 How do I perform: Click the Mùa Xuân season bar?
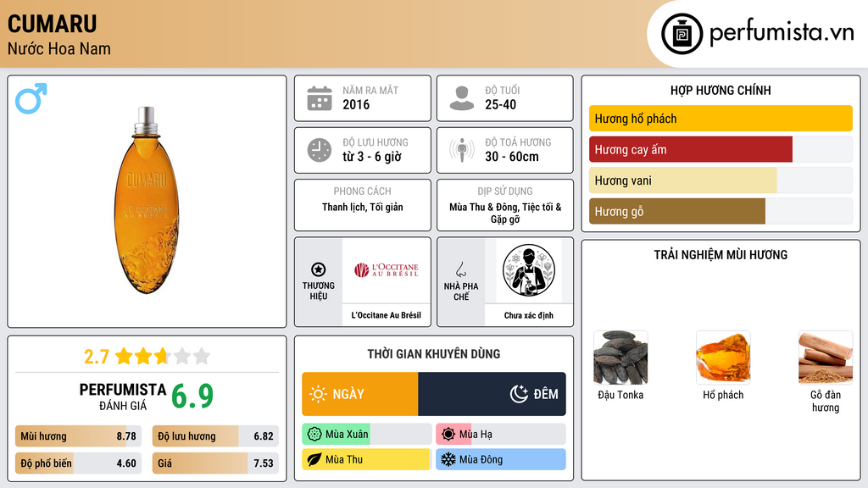[367, 435]
